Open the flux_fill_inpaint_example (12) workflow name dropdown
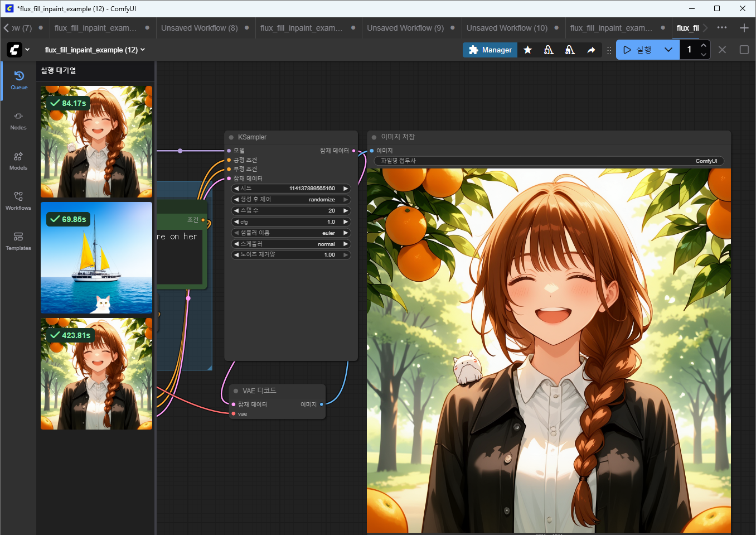 tap(95, 50)
